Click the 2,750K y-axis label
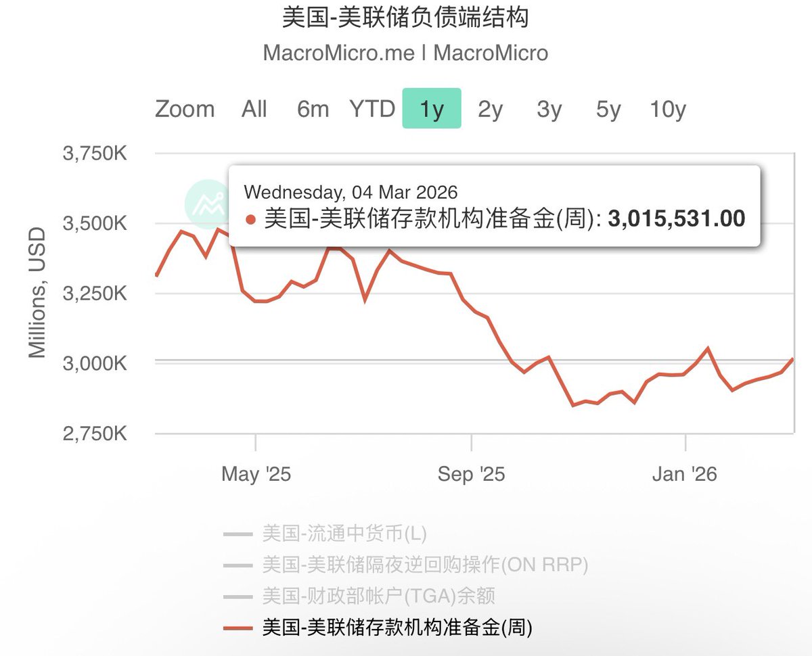 point(95,434)
